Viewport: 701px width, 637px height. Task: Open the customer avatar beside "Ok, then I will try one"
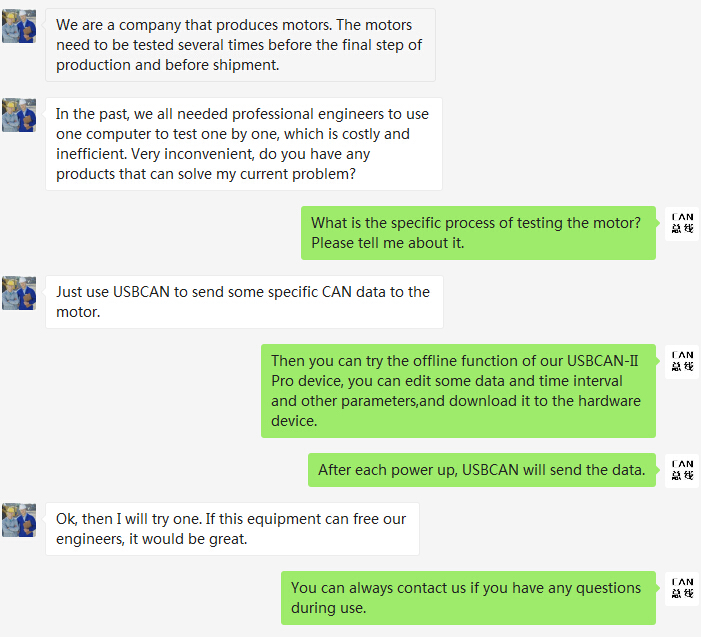click(19, 520)
